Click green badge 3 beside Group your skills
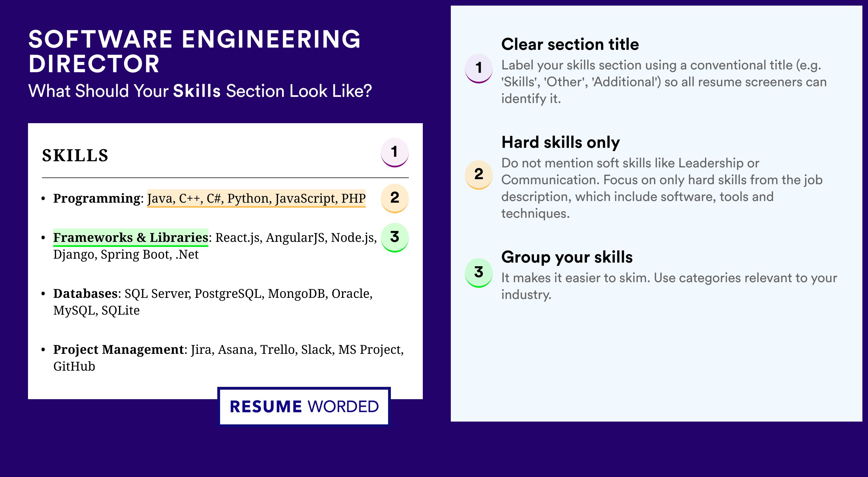The width and height of the screenshot is (868, 477). point(479,273)
